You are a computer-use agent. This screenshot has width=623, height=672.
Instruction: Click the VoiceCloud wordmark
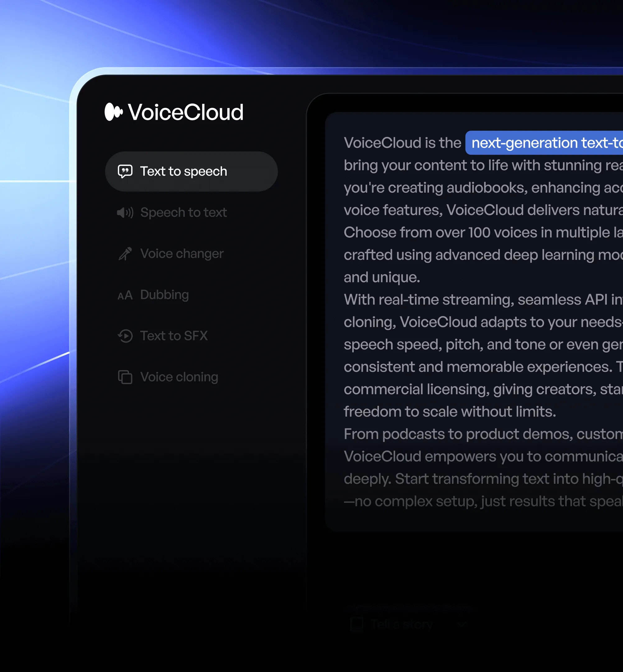point(186,111)
